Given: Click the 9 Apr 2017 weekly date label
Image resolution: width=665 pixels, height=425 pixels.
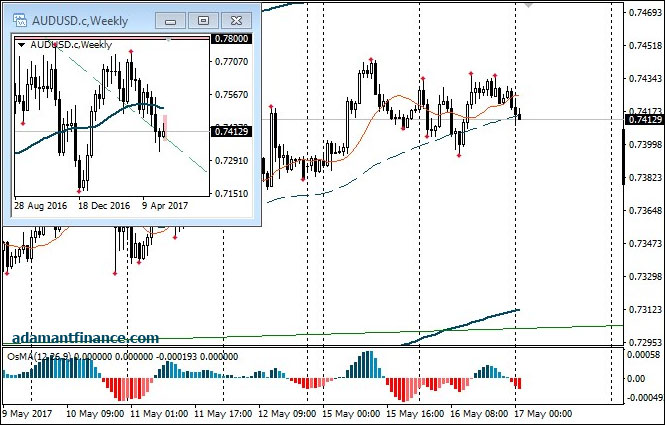Looking at the screenshot, I should point(165,206).
